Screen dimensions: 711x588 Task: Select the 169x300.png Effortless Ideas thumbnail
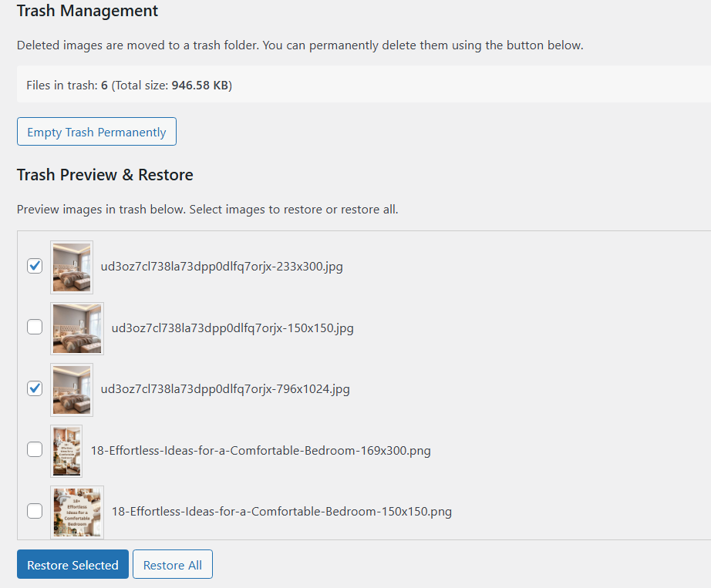click(x=66, y=450)
